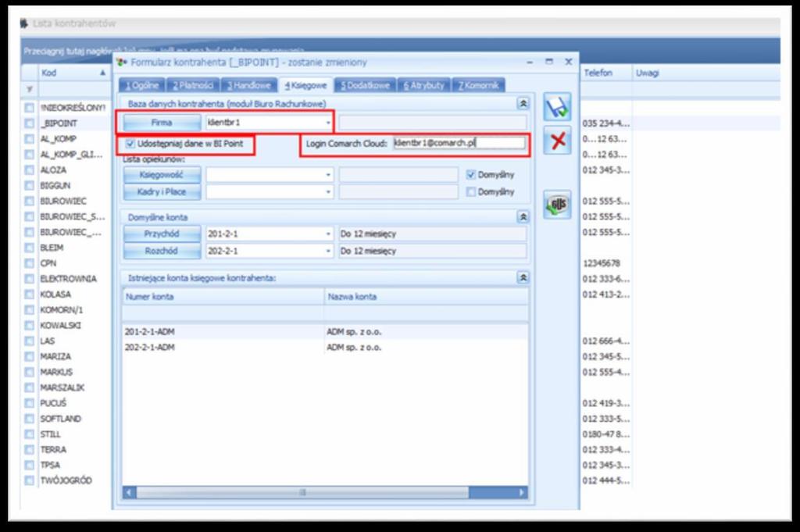The width and height of the screenshot is (800, 532).
Task: Switch to 1 Ogólne tab
Action: [142, 85]
